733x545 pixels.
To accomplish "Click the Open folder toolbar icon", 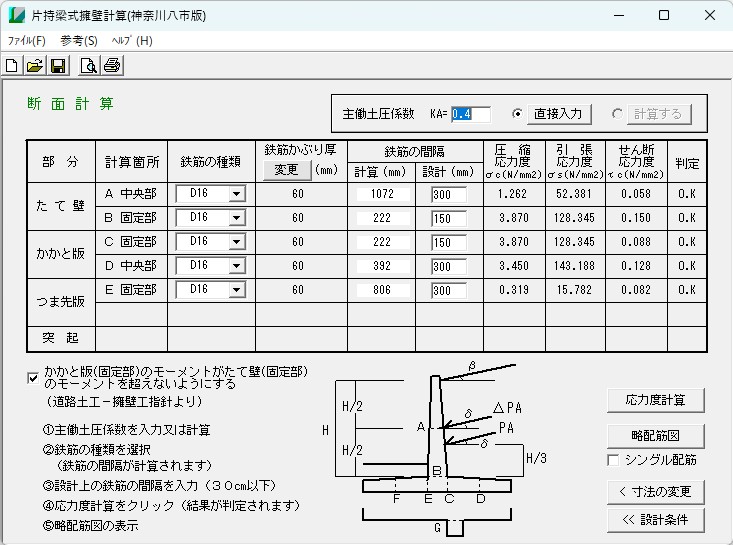I will pos(35,66).
